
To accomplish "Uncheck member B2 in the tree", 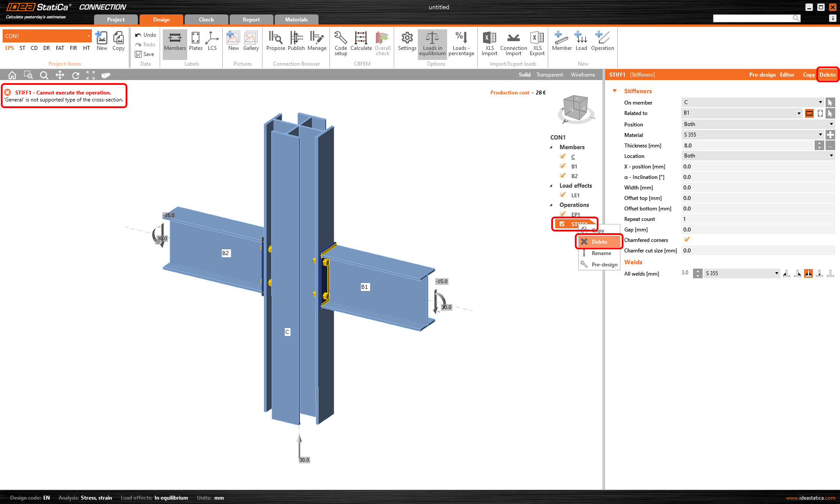I will click(563, 175).
